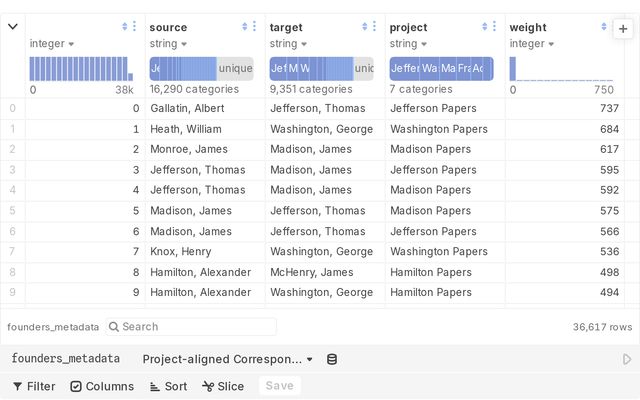Open the Project-aligned Correspon... dropdown
The image size is (640, 400).
227,359
